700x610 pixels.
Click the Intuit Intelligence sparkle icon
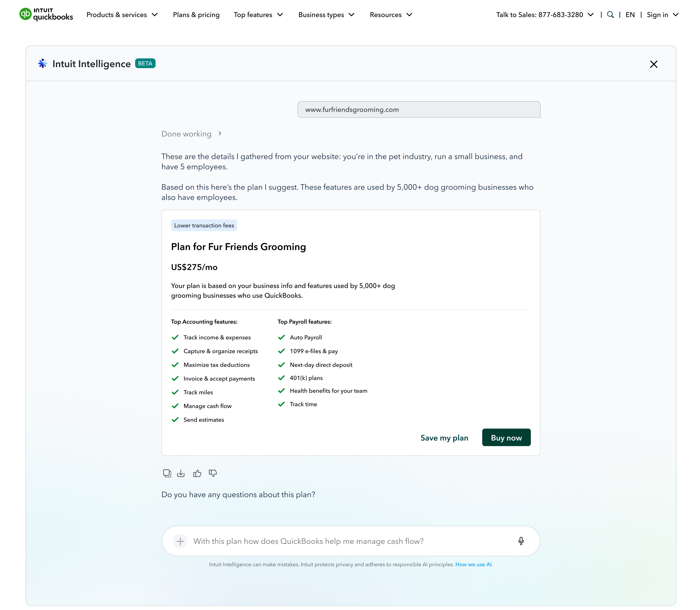(43, 64)
